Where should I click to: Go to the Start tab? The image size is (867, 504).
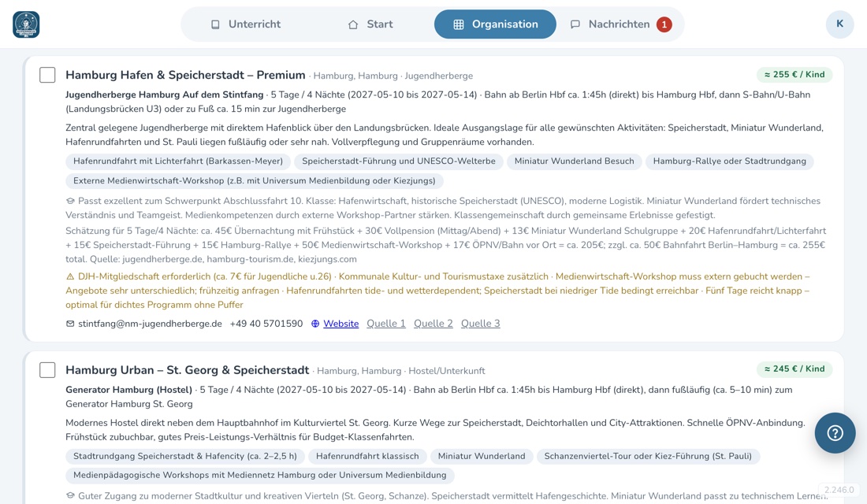click(370, 24)
